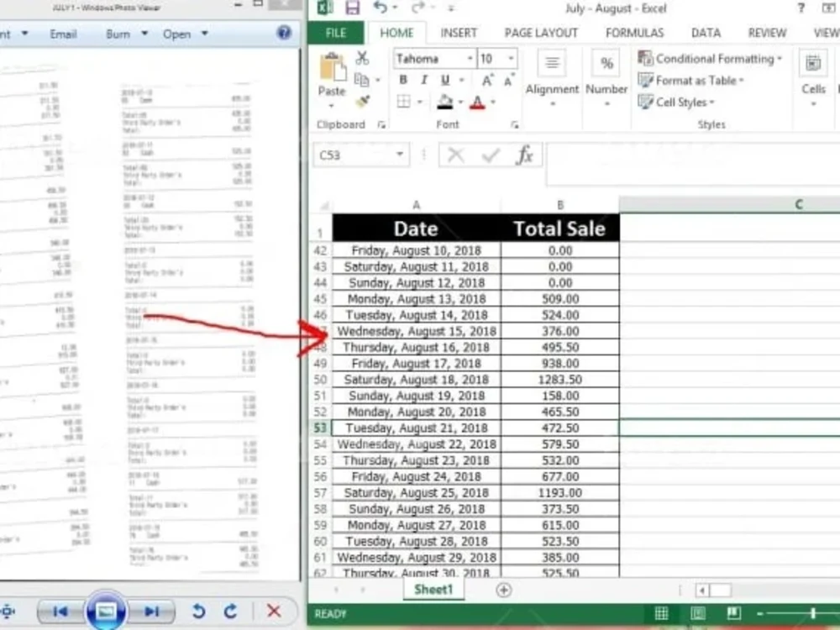Toggle Italic formatting

point(423,80)
